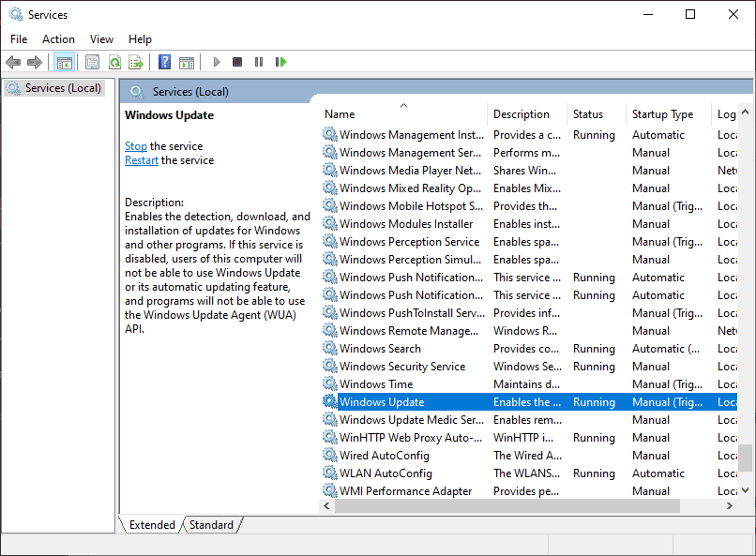The width and height of the screenshot is (756, 556).
Task: Click the horizontal scrollbar thumb
Action: click(x=507, y=505)
